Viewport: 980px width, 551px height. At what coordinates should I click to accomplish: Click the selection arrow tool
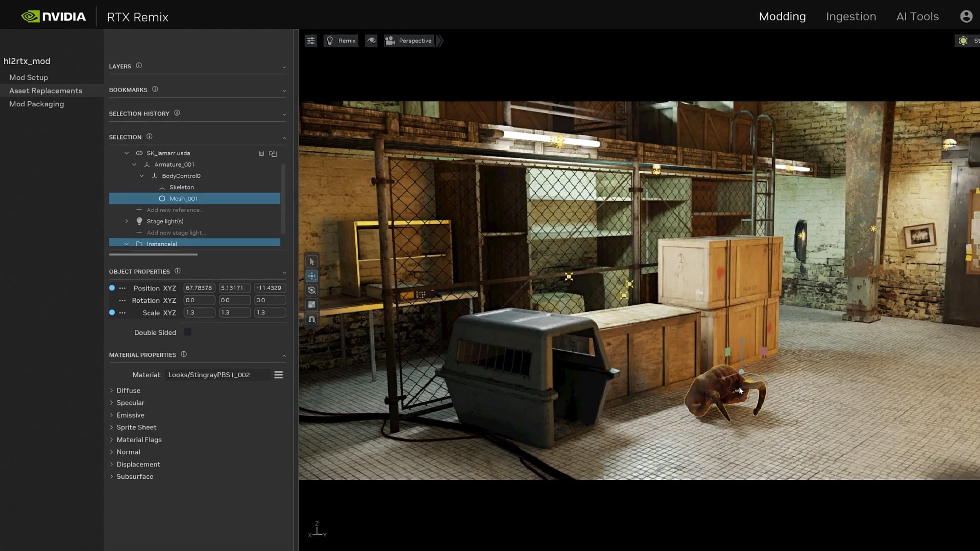point(312,262)
